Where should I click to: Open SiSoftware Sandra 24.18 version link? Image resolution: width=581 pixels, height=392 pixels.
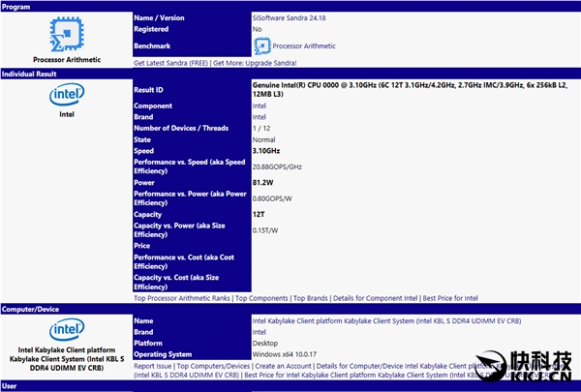tap(289, 17)
